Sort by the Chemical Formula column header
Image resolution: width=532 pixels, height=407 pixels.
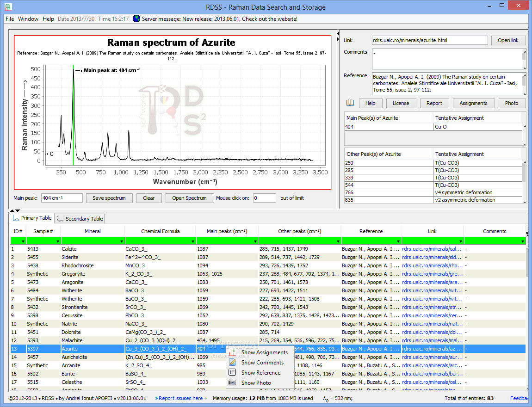(x=160, y=231)
